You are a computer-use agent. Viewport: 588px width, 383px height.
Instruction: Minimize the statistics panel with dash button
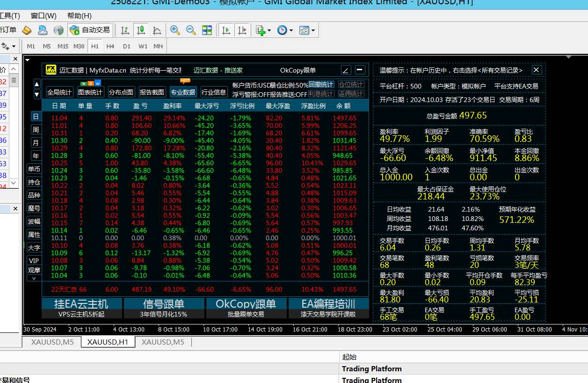(x=360, y=70)
